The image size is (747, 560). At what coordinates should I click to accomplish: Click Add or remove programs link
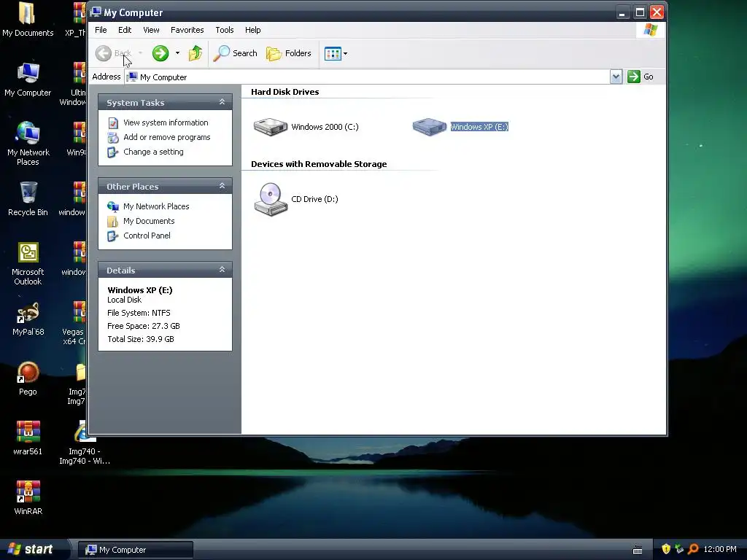point(167,137)
